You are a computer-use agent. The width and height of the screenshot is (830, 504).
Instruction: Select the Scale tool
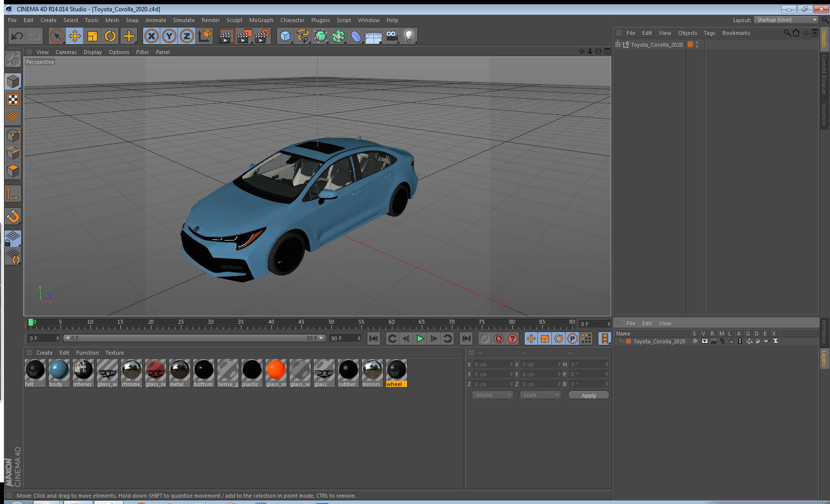(x=92, y=36)
